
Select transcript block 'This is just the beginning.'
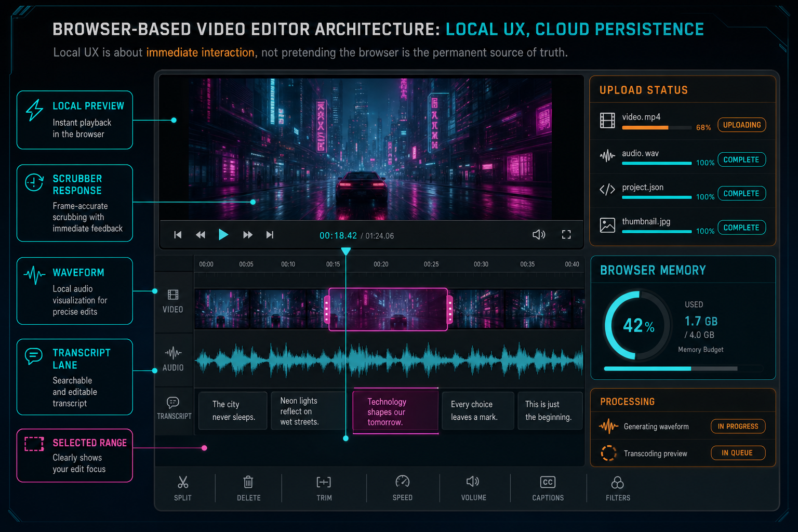tap(550, 410)
